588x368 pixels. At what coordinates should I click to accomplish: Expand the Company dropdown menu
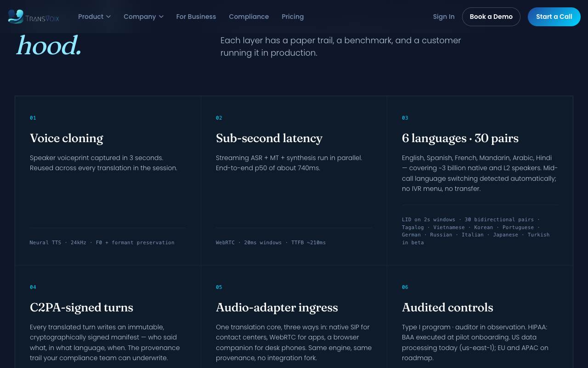point(143,17)
